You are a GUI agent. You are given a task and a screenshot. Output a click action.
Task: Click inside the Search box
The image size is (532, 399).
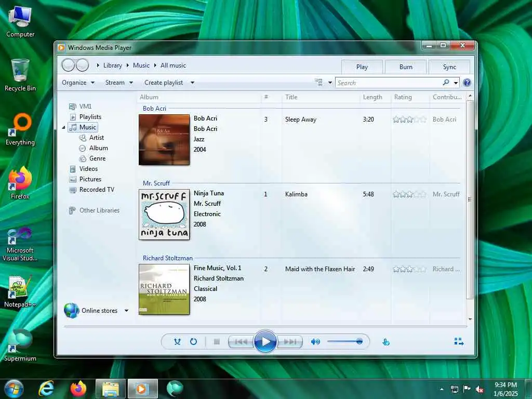point(388,83)
